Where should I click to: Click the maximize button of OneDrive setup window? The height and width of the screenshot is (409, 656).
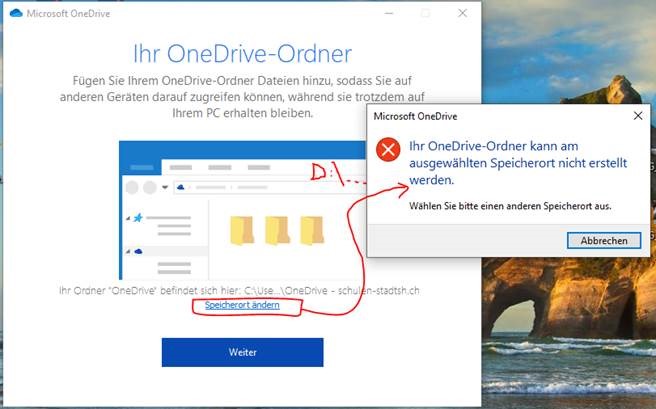(425, 13)
